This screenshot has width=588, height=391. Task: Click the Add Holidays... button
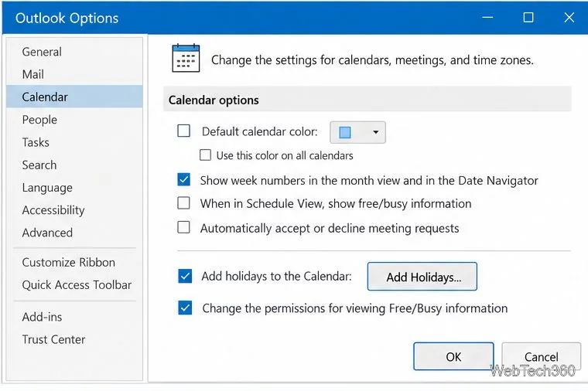tap(422, 277)
